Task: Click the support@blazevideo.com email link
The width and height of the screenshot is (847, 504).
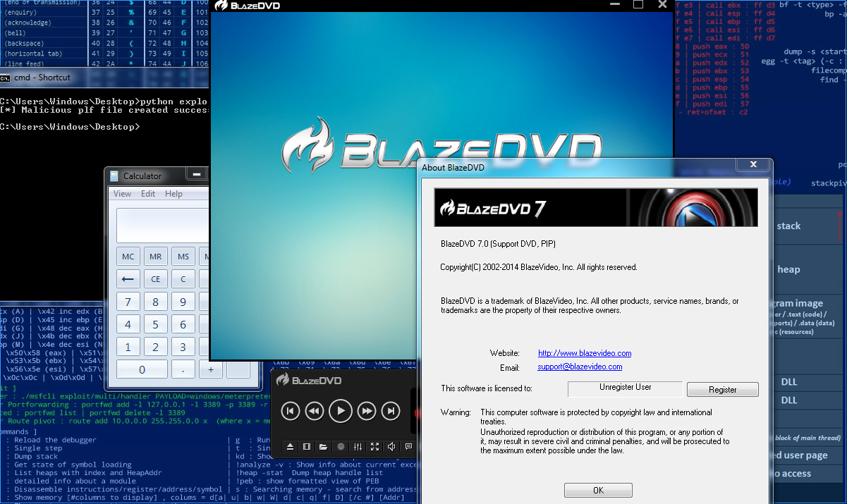Action: click(x=580, y=367)
